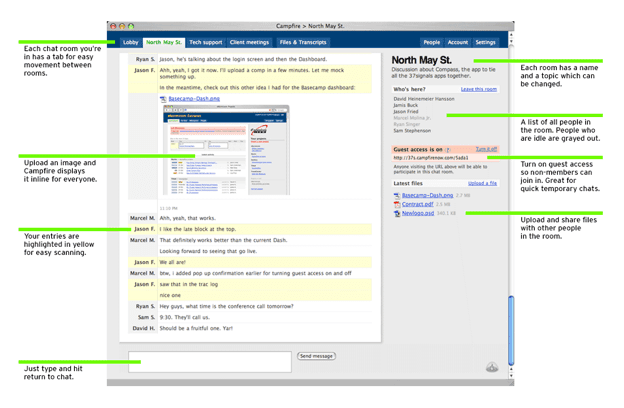624x408 pixels.
Task: Click the blue vertical scrollbar thumb
Action: click(511, 330)
